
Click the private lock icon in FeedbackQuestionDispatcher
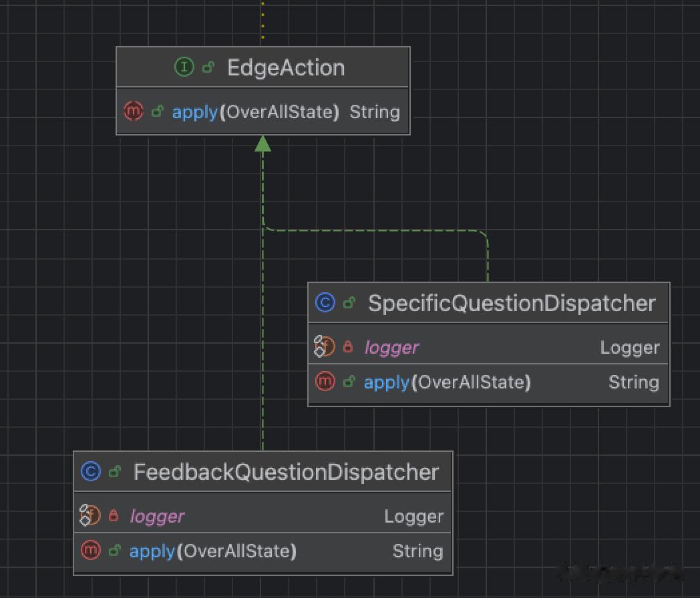(x=114, y=516)
